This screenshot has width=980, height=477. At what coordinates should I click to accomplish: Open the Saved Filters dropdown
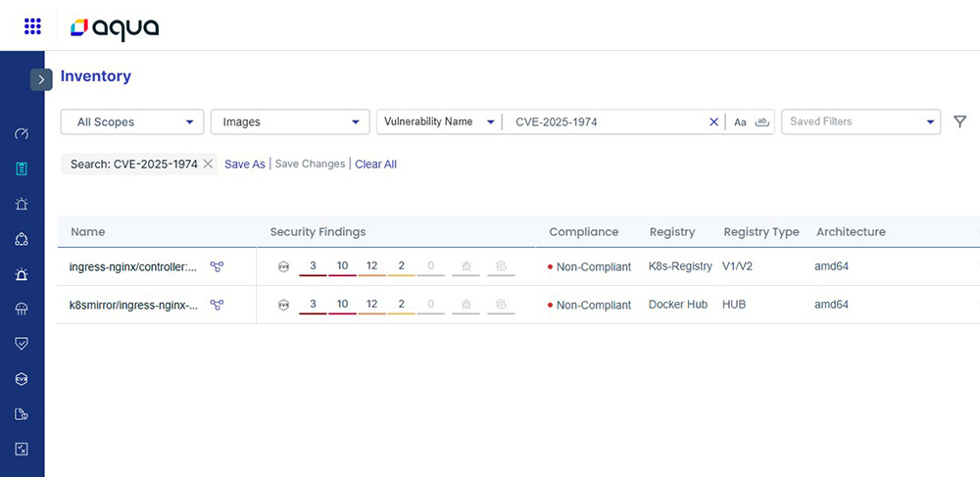pos(860,122)
